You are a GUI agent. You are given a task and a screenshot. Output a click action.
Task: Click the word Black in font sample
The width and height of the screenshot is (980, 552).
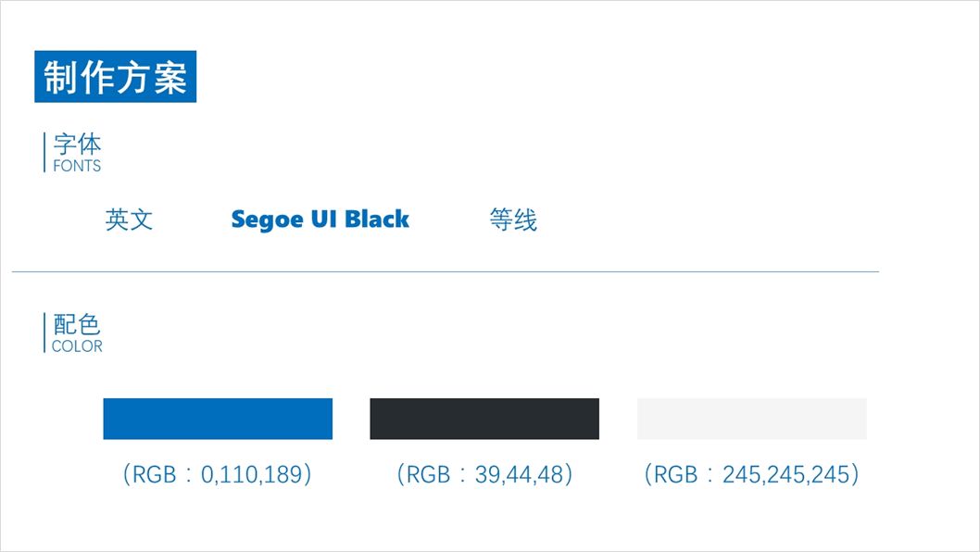point(377,220)
